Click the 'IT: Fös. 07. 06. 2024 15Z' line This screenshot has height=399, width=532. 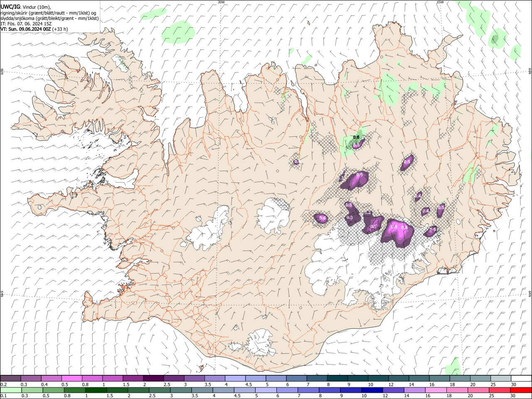26,24
